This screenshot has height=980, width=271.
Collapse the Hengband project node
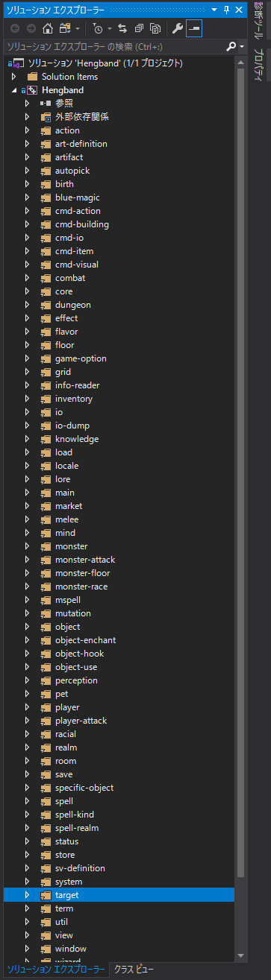click(x=13, y=90)
